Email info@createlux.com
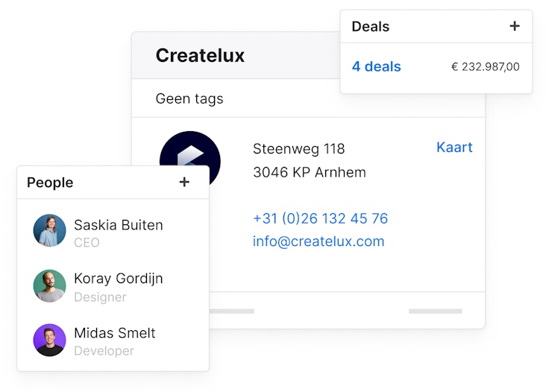This screenshot has width=549, height=392. tap(319, 241)
